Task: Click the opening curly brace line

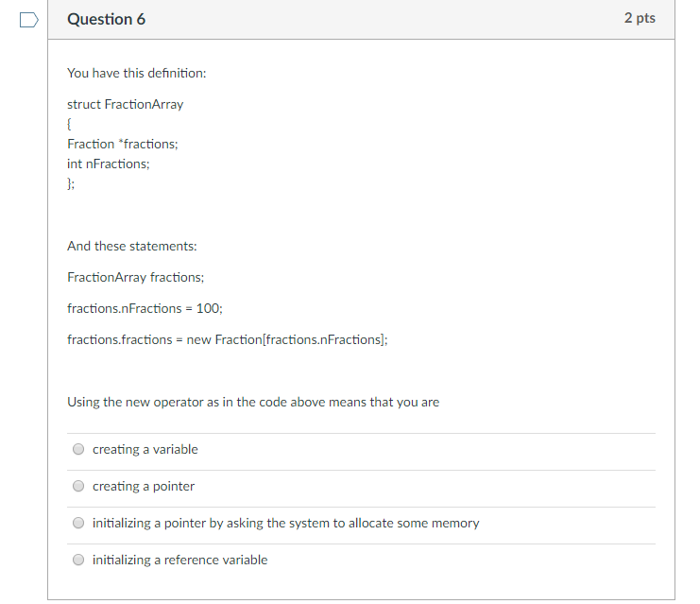Action: pyautogui.click(x=70, y=124)
